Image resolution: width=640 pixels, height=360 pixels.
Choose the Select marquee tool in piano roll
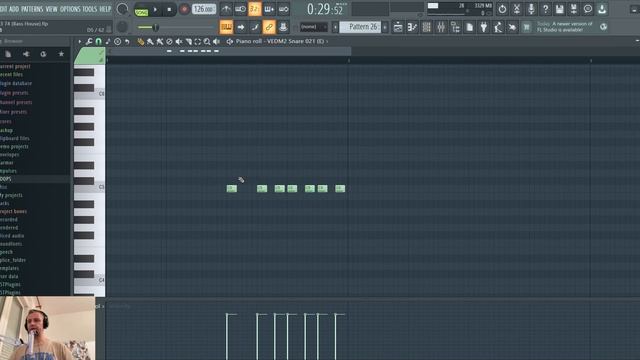click(x=198, y=41)
